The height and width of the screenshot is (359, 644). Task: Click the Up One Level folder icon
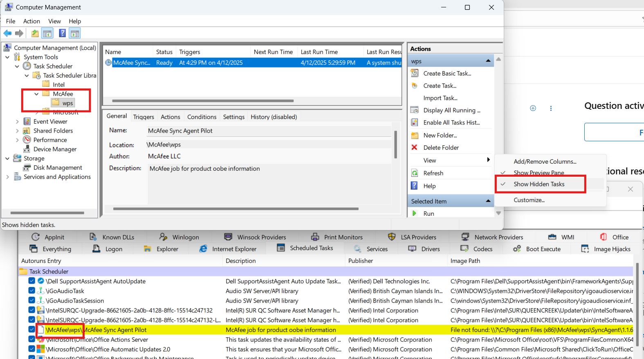coord(35,33)
